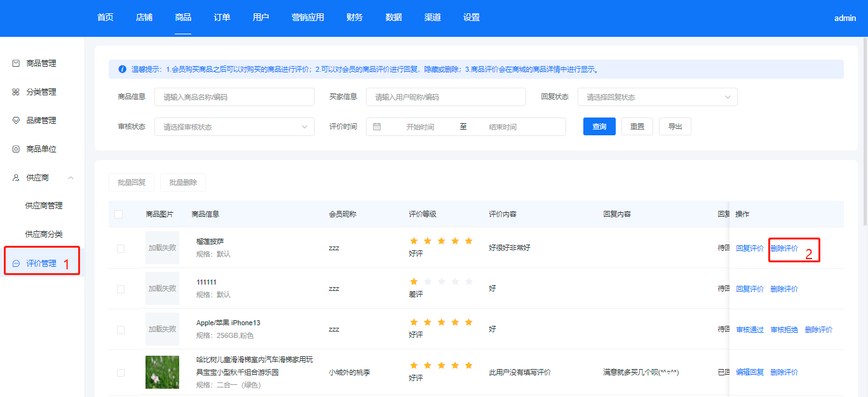Click the blue info icon in tip banner
The width and height of the screenshot is (868, 397).
pyautogui.click(x=122, y=69)
